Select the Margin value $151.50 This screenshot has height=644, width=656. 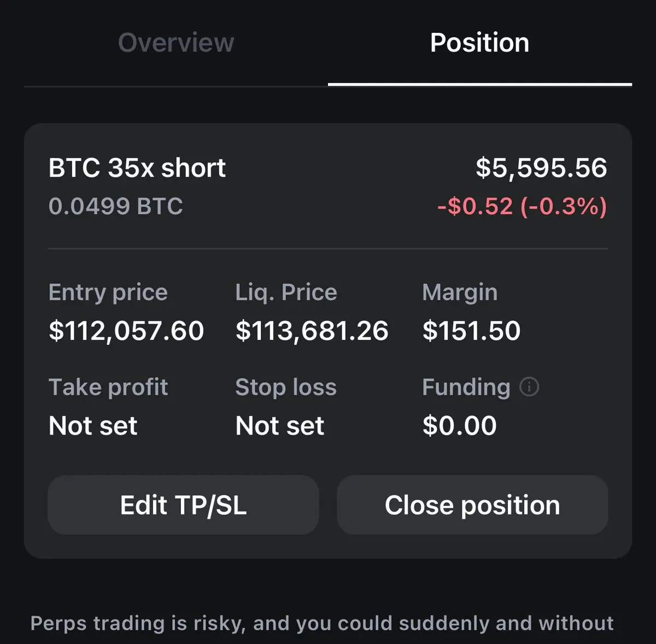click(x=471, y=331)
